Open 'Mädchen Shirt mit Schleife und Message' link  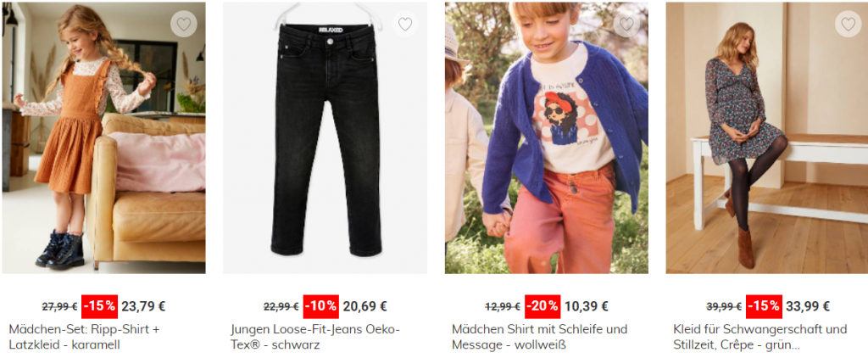[x=539, y=337]
